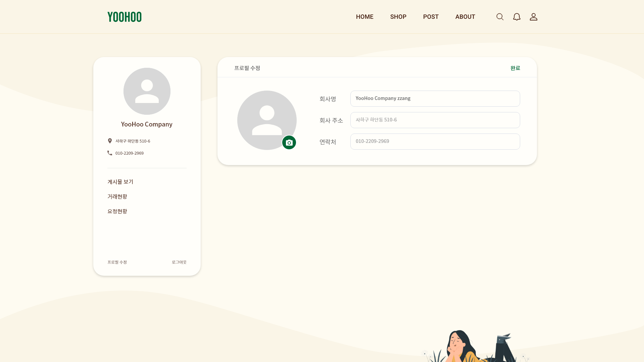The image size is (644, 362).
Task: Open the HOME menu item
Action: pos(364,16)
